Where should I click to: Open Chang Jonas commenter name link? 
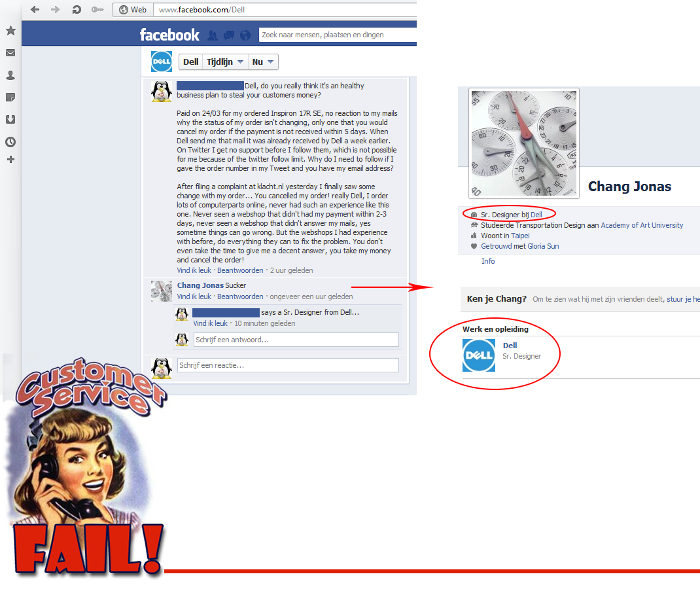coord(200,285)
